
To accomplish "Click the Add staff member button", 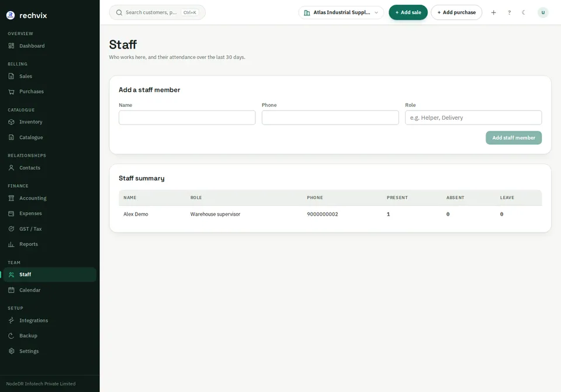I will [x=514, y=138].
